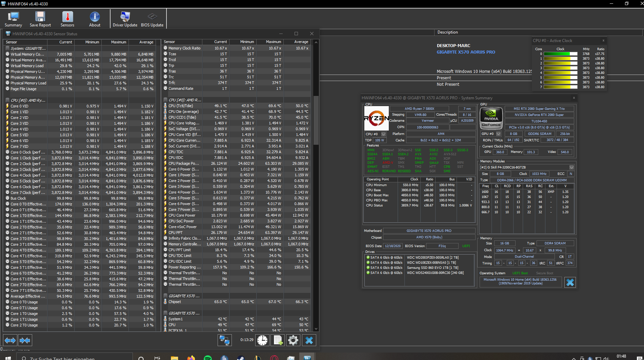Viewport: 644px width, 360px height.
Task: Click the 'AMD X570 (Bixby)' chipset field
Action: [x=429, y=237]
